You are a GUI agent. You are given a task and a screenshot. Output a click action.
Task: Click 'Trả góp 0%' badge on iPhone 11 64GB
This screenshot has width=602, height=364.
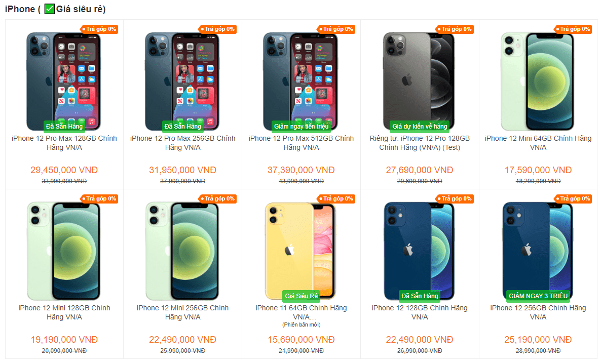coord(336,198)
